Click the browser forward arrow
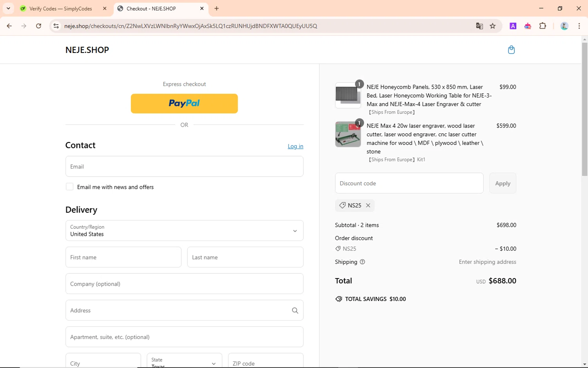The image size is (588, 368). pos(24,26)
